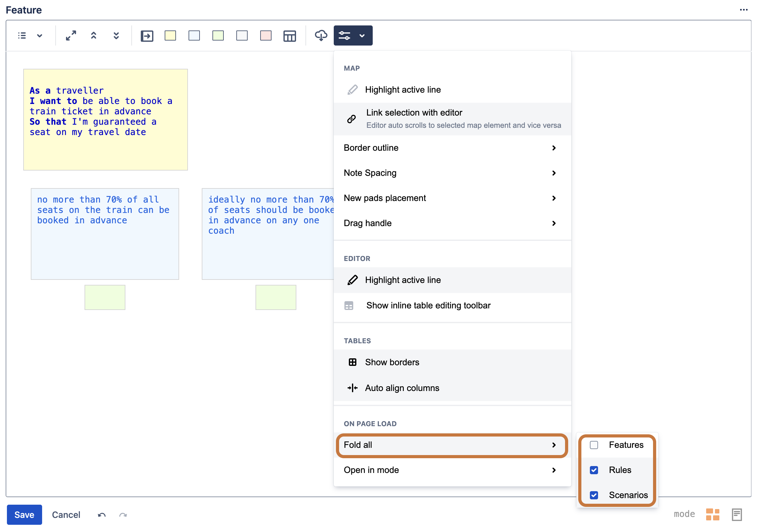
Task: Expand the New pads placement submenu
Action: (x=452, y=198)
